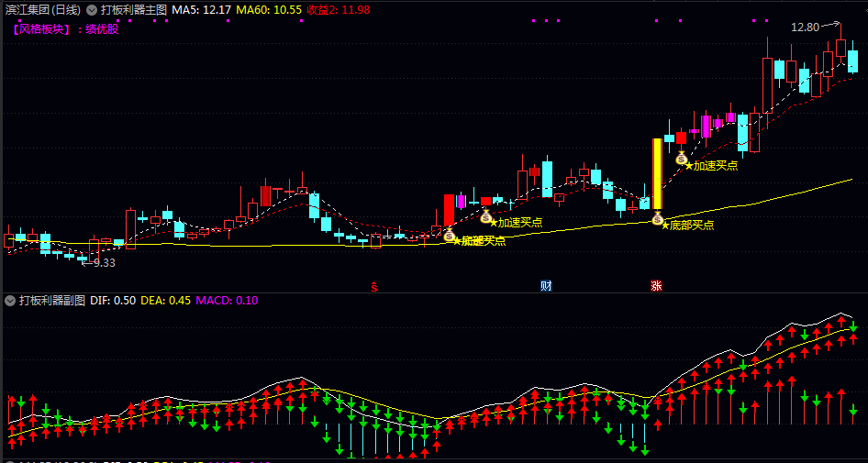Open sub-chart 打板利器副图 indicator dropdown

pos(10,301)
